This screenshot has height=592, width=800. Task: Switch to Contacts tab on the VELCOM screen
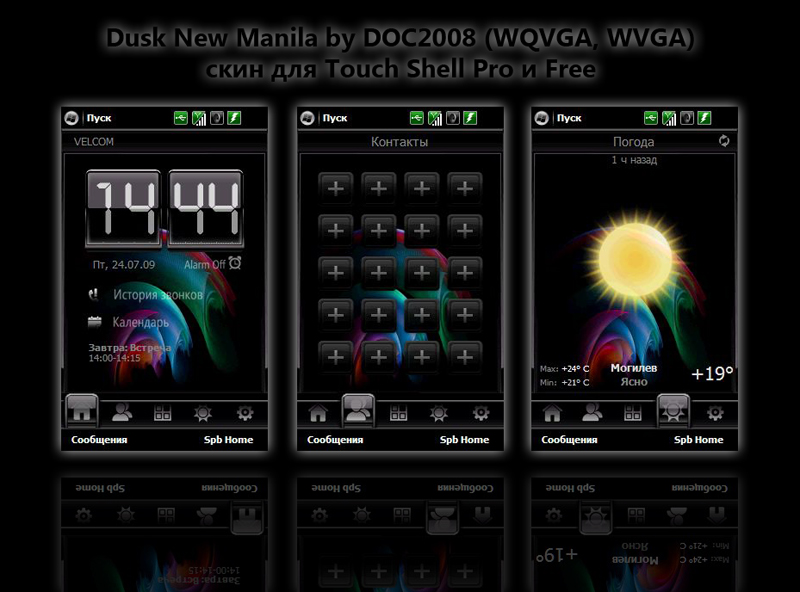(x=122, y=412)
